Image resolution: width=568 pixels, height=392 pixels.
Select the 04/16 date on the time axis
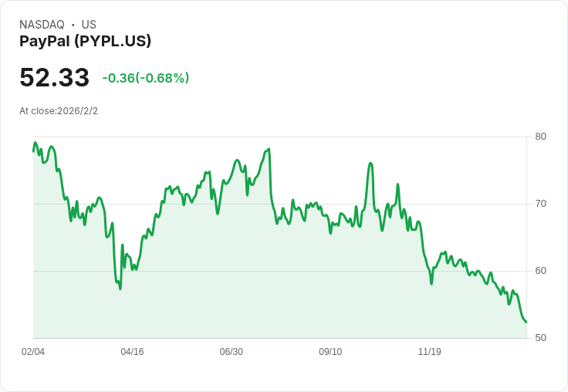[132, 351]
